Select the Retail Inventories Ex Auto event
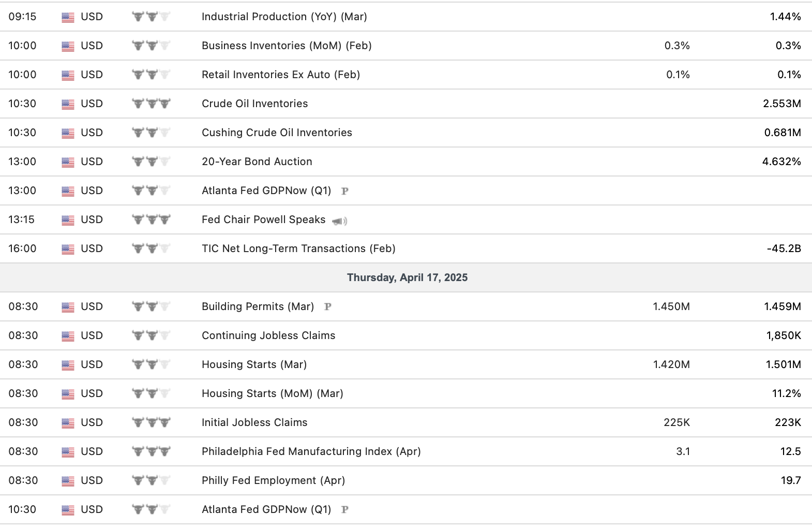 coord(280,75)
